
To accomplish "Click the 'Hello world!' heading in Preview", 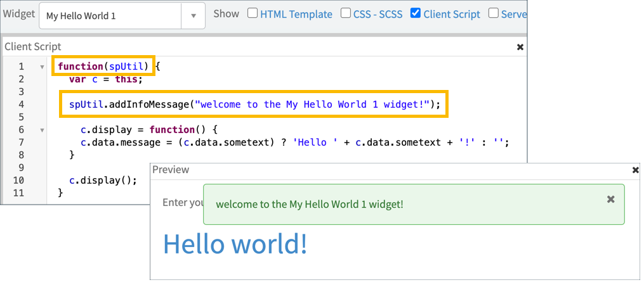I will [x=235, y=244].
